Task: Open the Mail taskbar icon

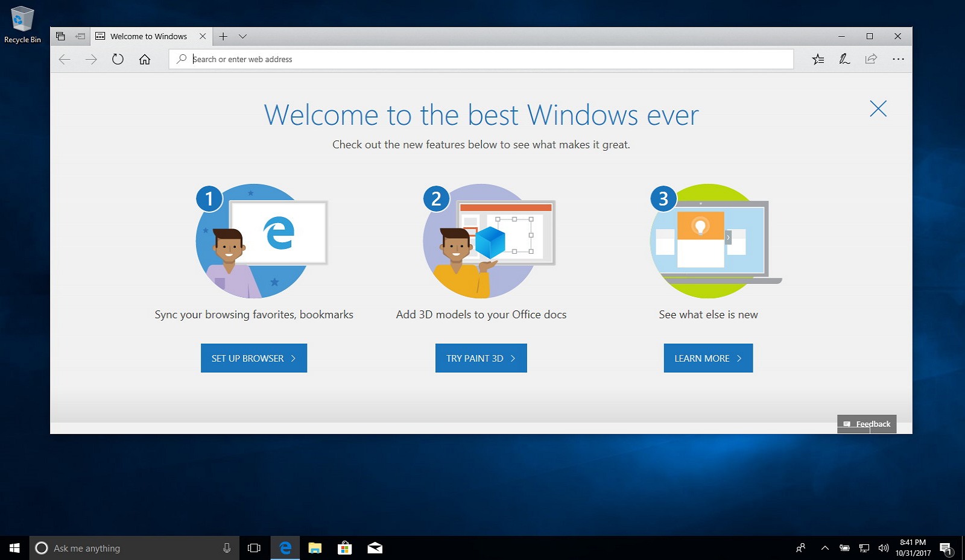Action: (375, 548)
